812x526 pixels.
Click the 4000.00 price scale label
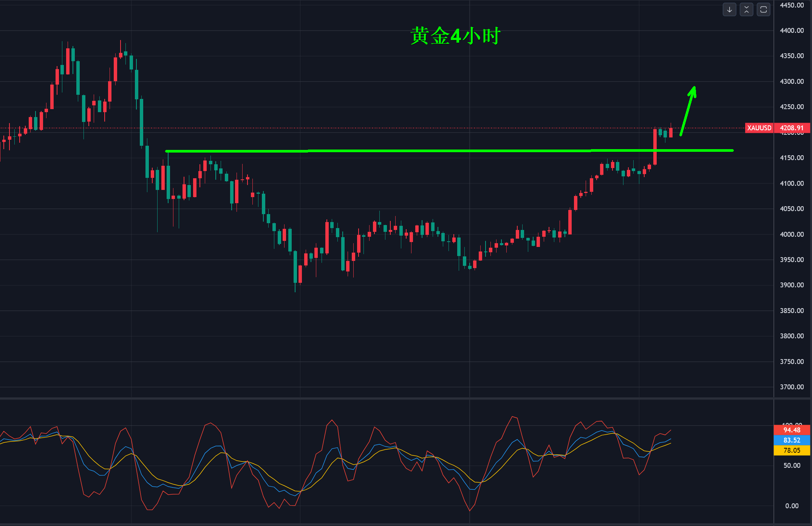[x=792, y=234]
